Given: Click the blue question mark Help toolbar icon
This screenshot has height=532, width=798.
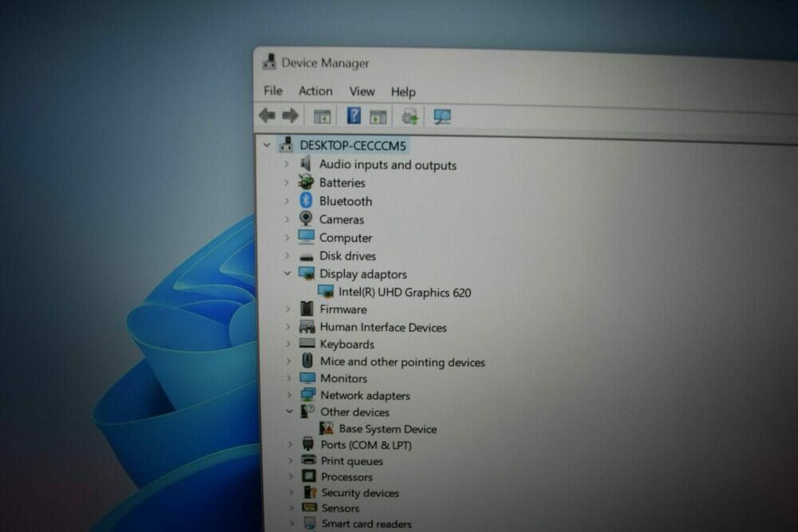Looking at the screenshot, I should 354,116.
